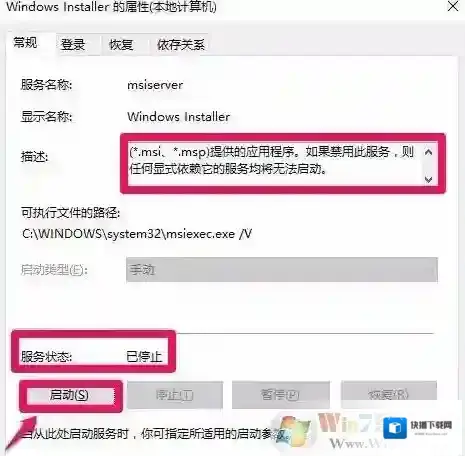
Task: Click inside the 描述 description text box
Action: (x=275, y=163)
